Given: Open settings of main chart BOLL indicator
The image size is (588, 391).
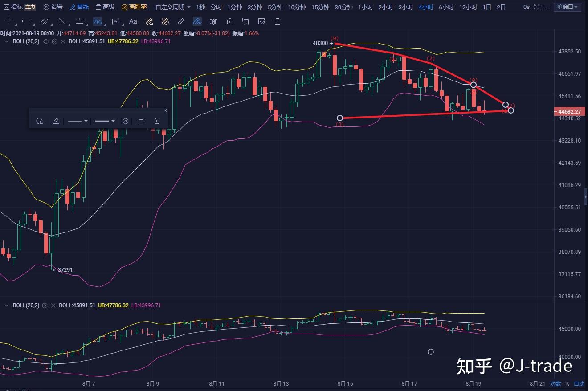Looking at the screenshot, I should coord(54,41).
